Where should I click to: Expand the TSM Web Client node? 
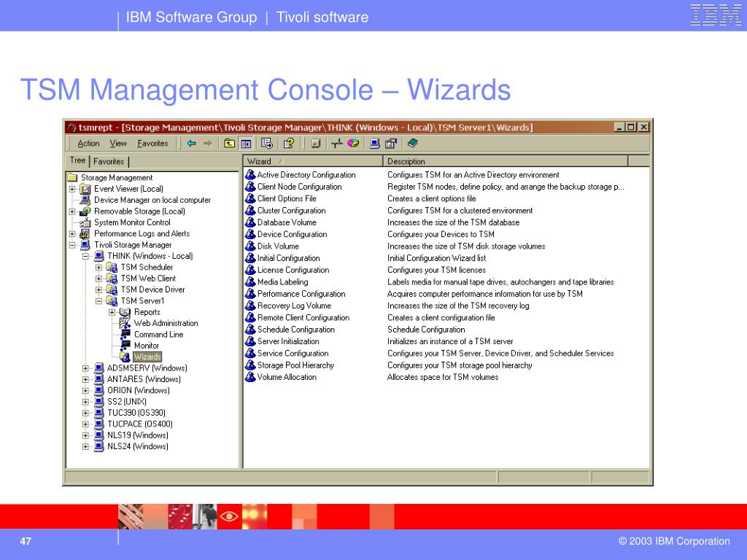[x=98, y=279]
